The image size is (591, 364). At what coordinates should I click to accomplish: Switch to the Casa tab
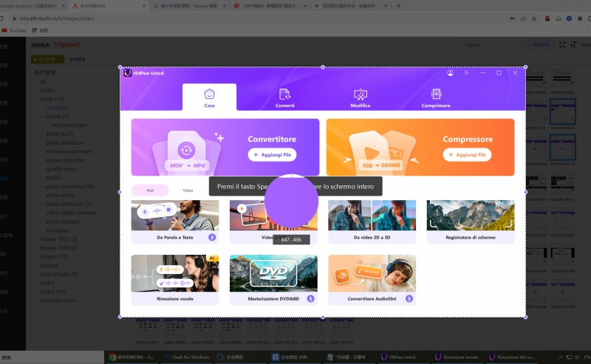(x=210, y=97)
